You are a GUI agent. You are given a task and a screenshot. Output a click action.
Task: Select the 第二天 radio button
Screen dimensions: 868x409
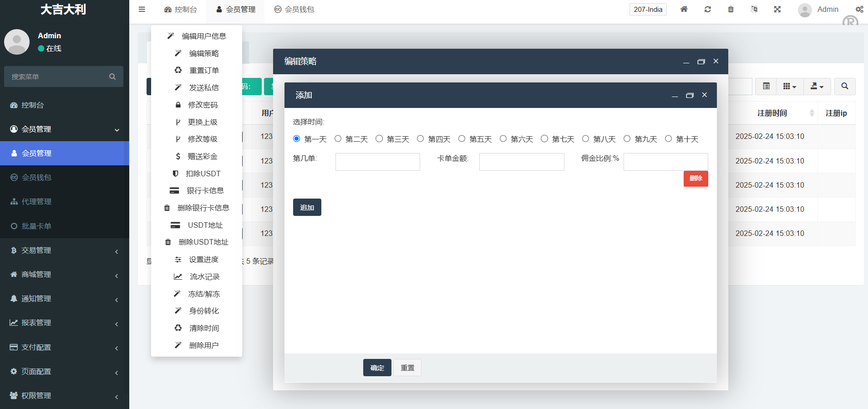(x=338, y=138)
